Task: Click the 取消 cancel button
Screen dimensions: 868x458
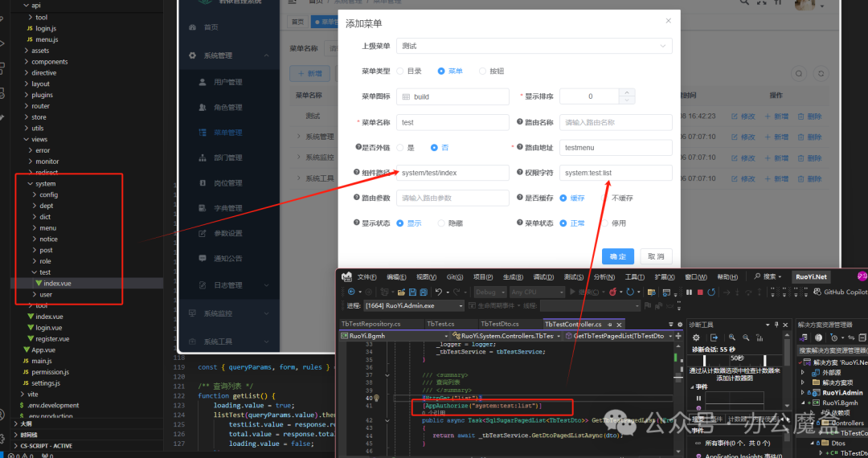Action: point(656,256)
